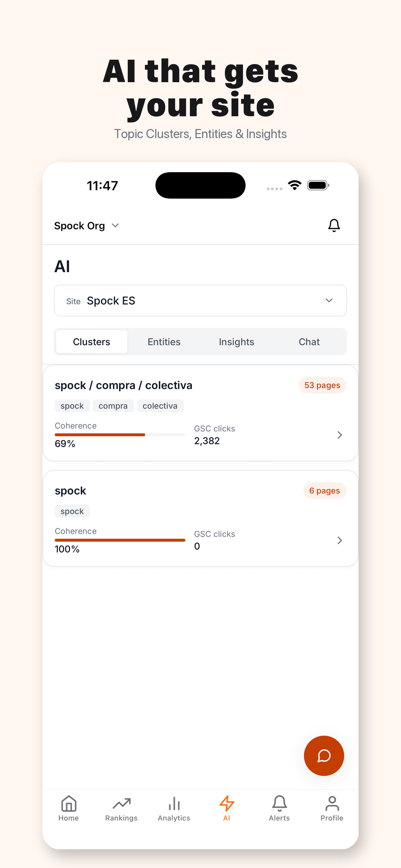Go to Home in bottom navigation
The height and width of the screenshot is (868, 401).
click(69, 808)
